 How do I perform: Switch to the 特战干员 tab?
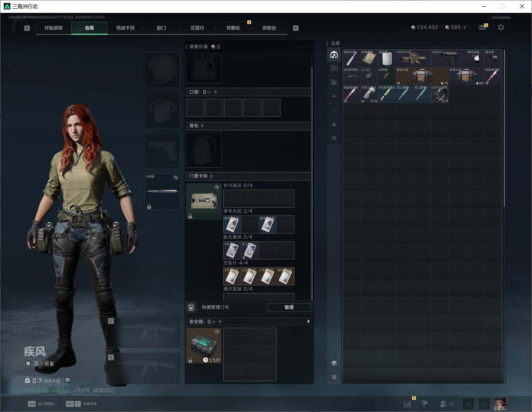click(x=125, y=28)
